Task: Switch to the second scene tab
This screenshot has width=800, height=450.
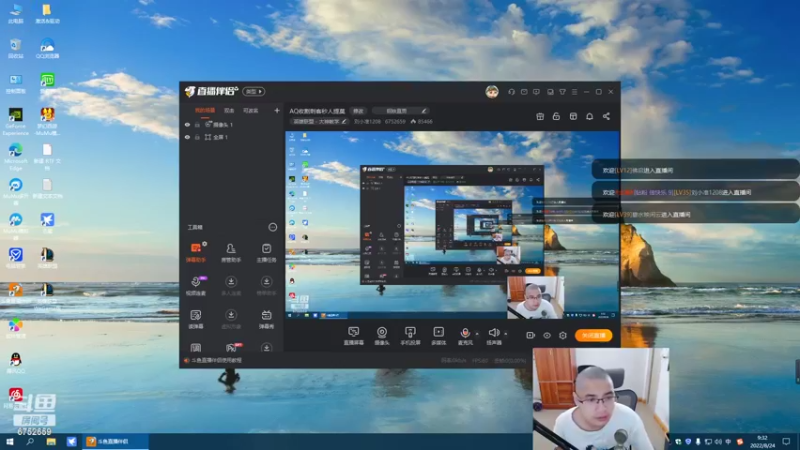Action: tap(229, 110)
